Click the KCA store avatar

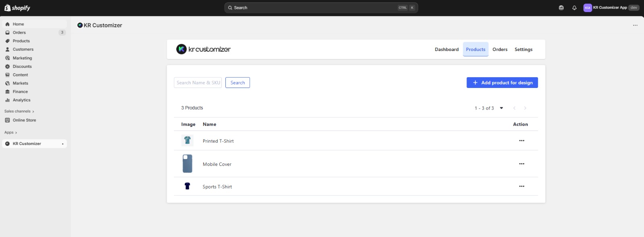[x=588, y=8]
